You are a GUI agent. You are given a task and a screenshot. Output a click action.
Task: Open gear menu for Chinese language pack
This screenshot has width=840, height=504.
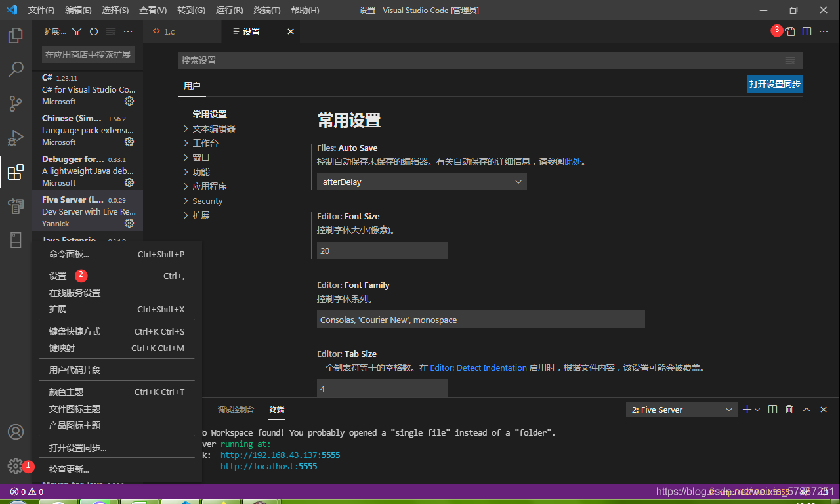tap(129, 142)
